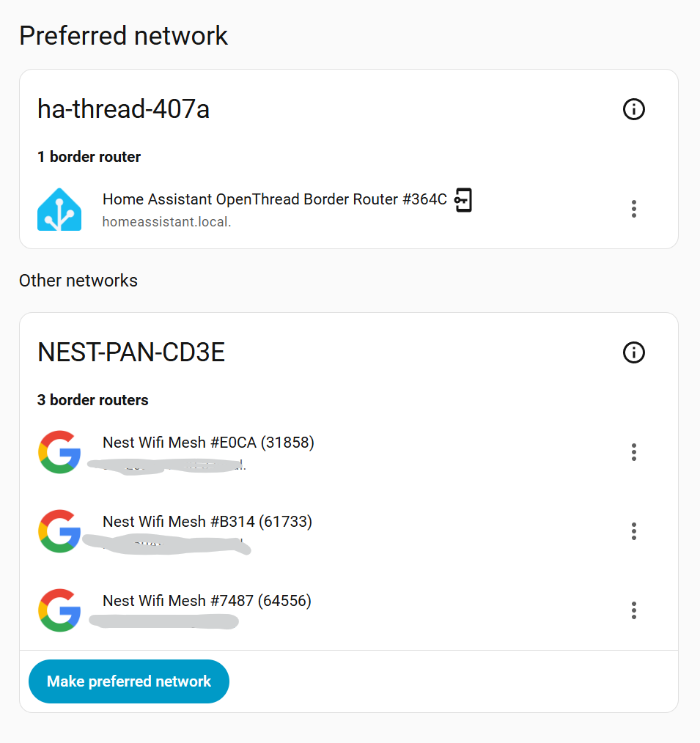700x743 pixels.
Task: Click the Home Assistant logo icon
Action: (x=59, y=210)
